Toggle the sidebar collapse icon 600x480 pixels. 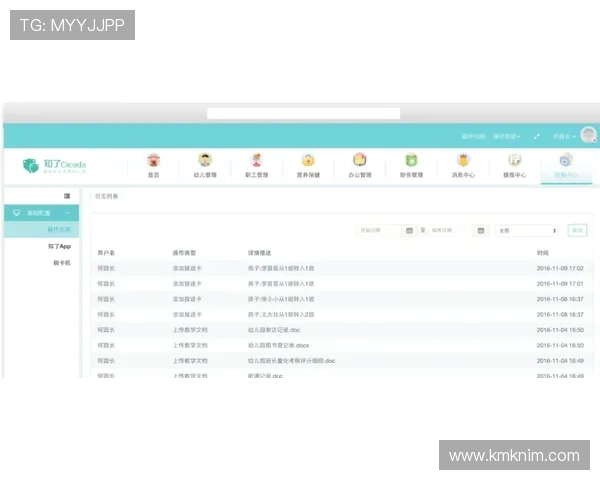tap(67, 196)
